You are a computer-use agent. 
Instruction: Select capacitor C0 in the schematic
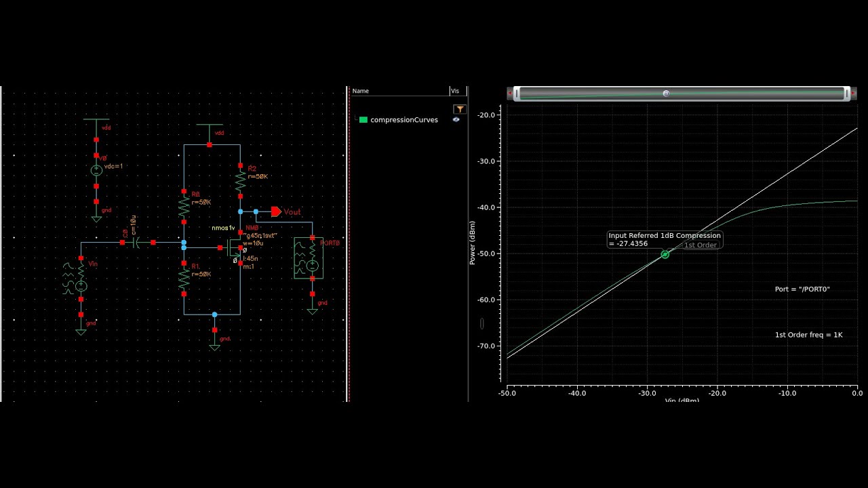click(137, 242)
